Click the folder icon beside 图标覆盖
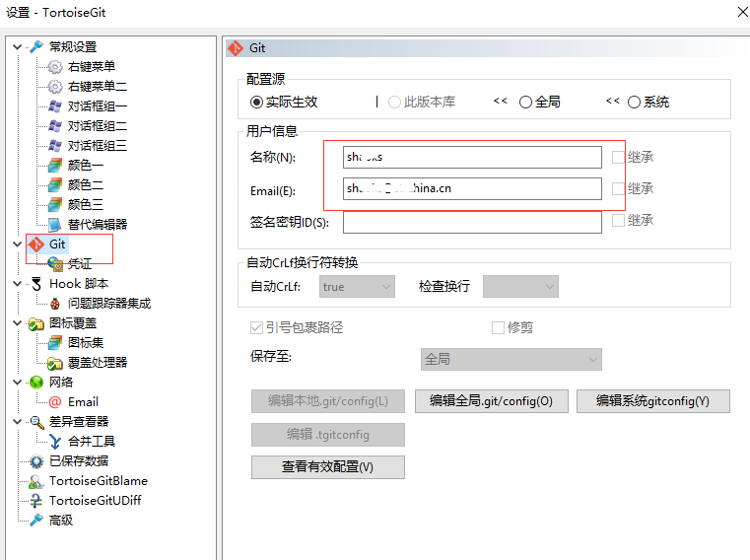Image resolution: width=750 pixels, height=560 pixels. 36,324
